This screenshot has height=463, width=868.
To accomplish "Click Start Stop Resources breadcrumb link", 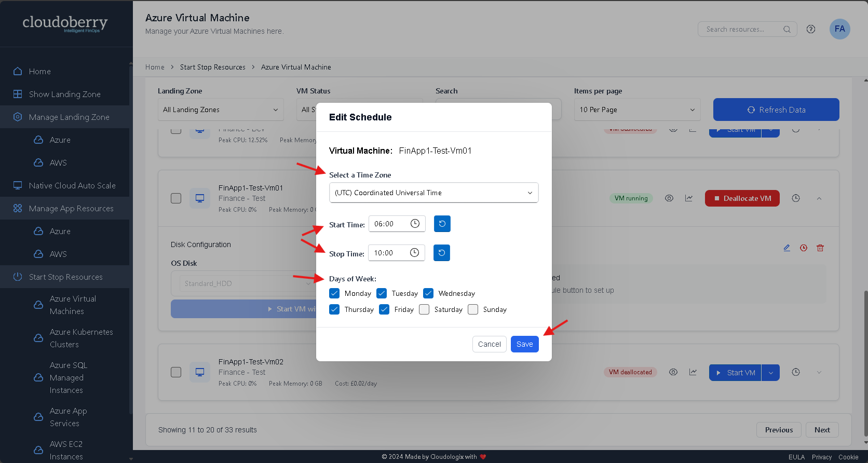I will coord(213,67).
